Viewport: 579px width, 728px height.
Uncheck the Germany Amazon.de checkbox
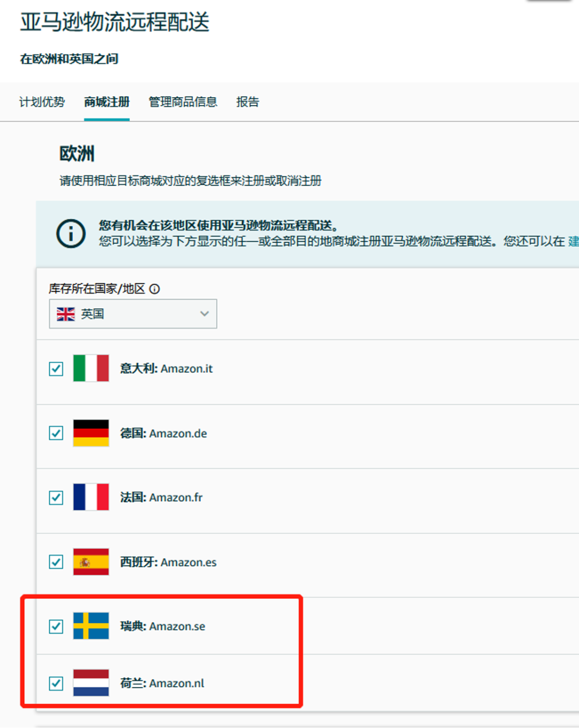tap(56, 433)
